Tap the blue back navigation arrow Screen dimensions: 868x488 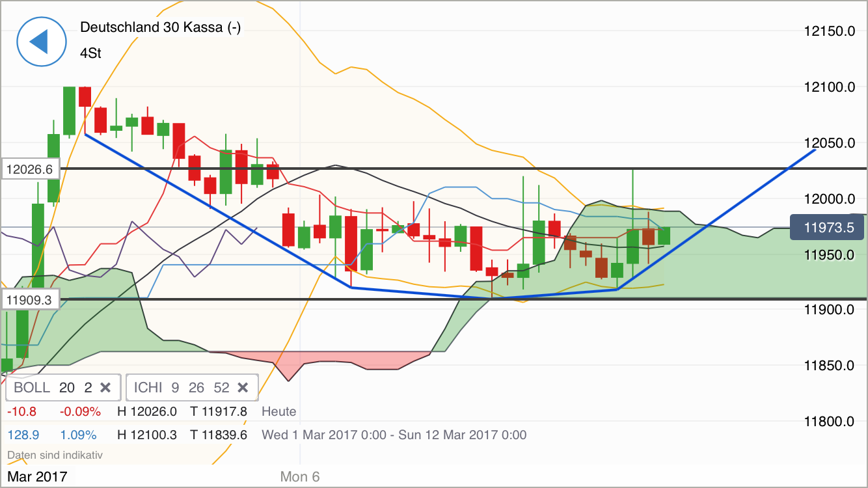pyautogui.click(x=41, y=41)
